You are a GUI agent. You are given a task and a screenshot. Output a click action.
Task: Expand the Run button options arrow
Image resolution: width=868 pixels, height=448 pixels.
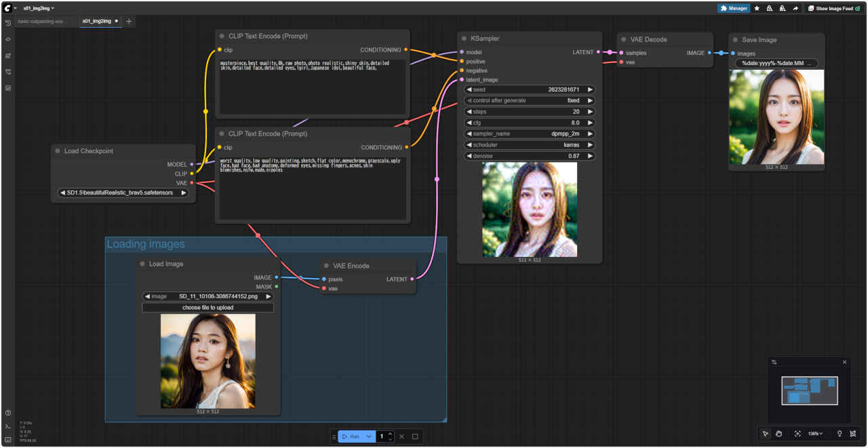(x=369, y=436)
